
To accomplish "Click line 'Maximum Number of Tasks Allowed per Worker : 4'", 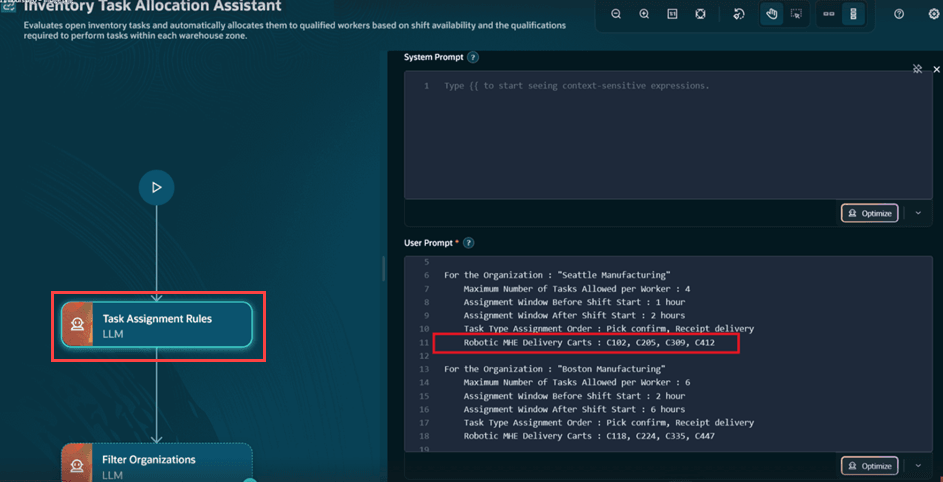I will (577, 289).
